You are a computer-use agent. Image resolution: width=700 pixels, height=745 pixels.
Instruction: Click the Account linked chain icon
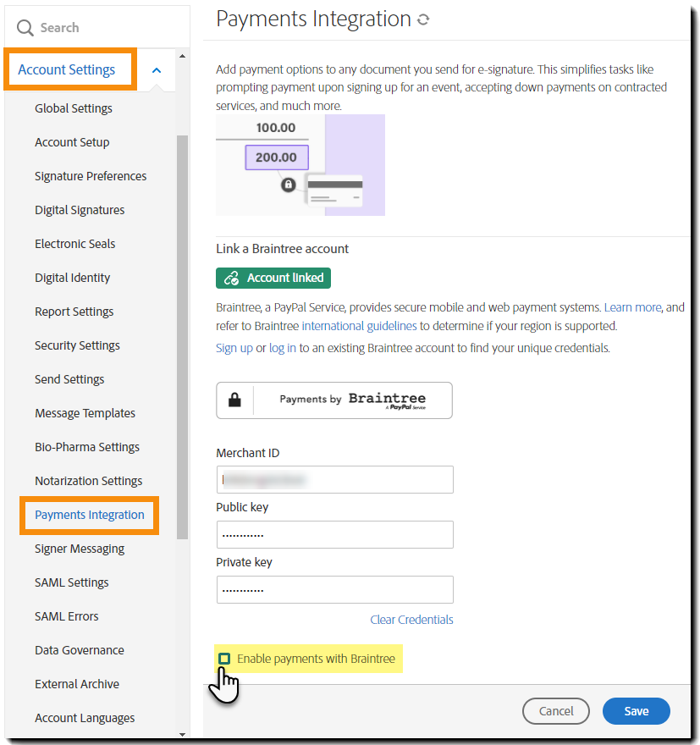[x=229, y=278]
